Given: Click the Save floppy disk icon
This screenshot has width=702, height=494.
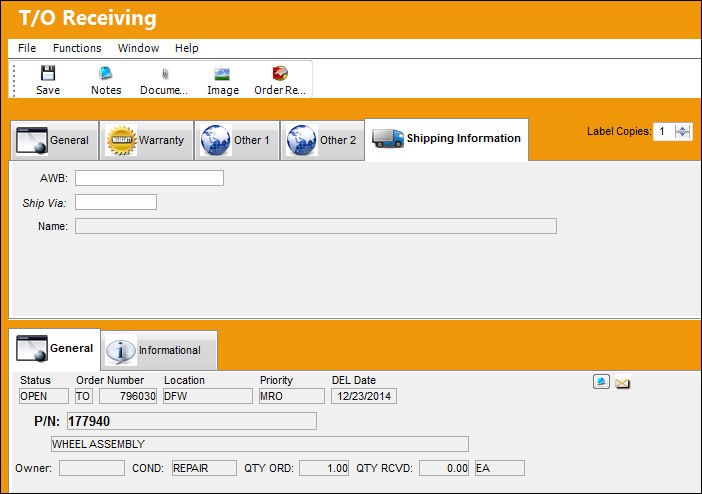Looking at the screenshot, I should click(x=48, y=73).
